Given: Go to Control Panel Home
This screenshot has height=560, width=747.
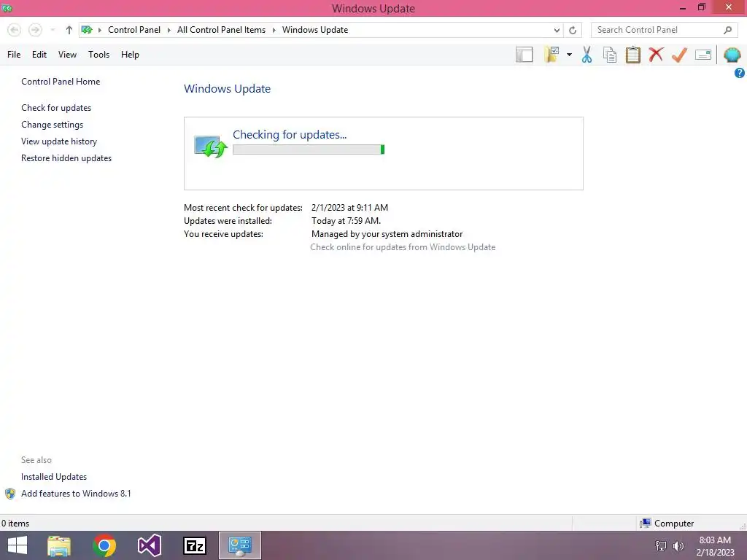Looking at the screenshot, I should pos(61,82).
